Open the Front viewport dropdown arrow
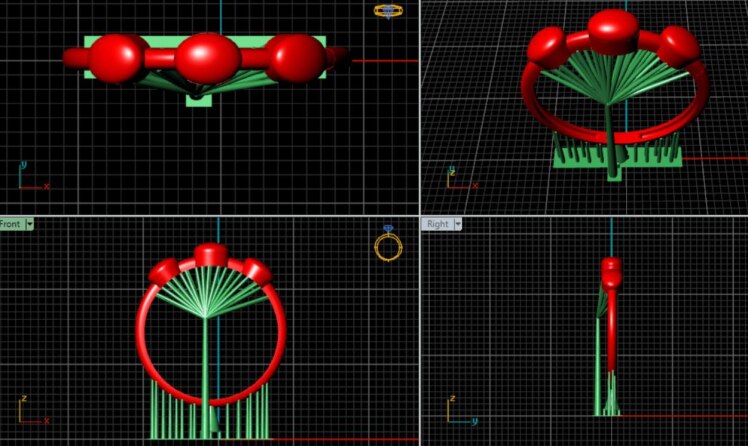The height and width of the screenshot is (446, 748). (29, 224)
